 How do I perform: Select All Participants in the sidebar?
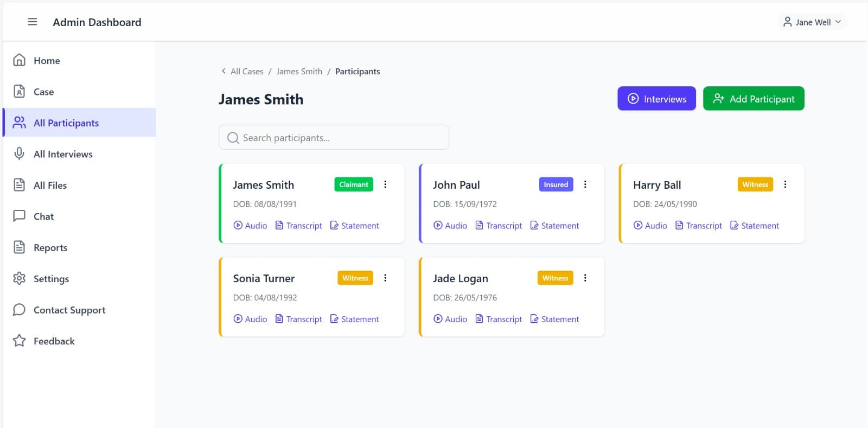click(x=66, y=123)
